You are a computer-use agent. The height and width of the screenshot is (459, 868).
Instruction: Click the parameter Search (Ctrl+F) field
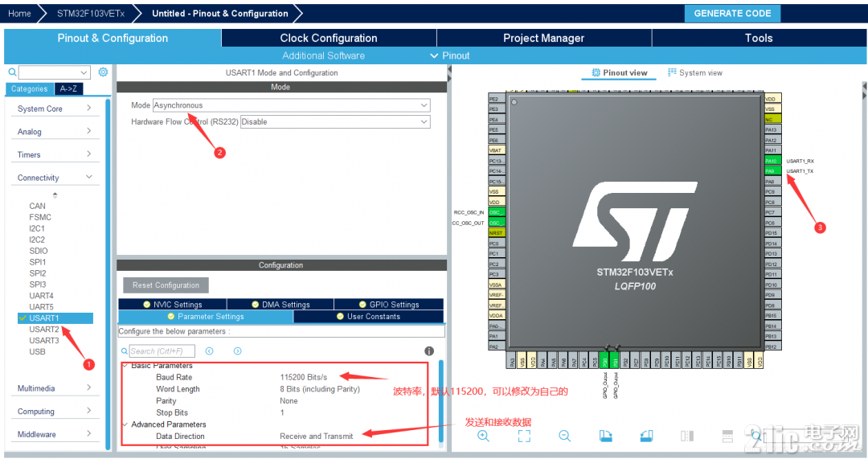pyautogui.click(x=162, y=351)
